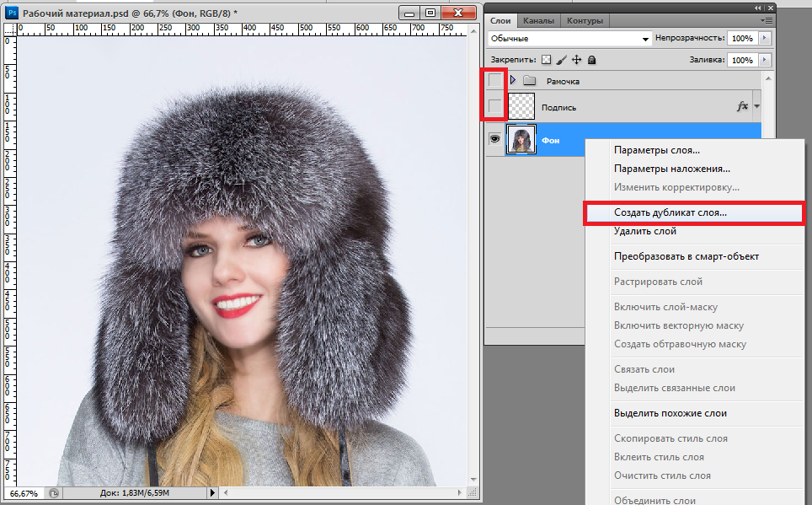Viewport: 812px width, 505px height.
Task: Show the Подпись layer visibility box
Action: coord(495,107)
